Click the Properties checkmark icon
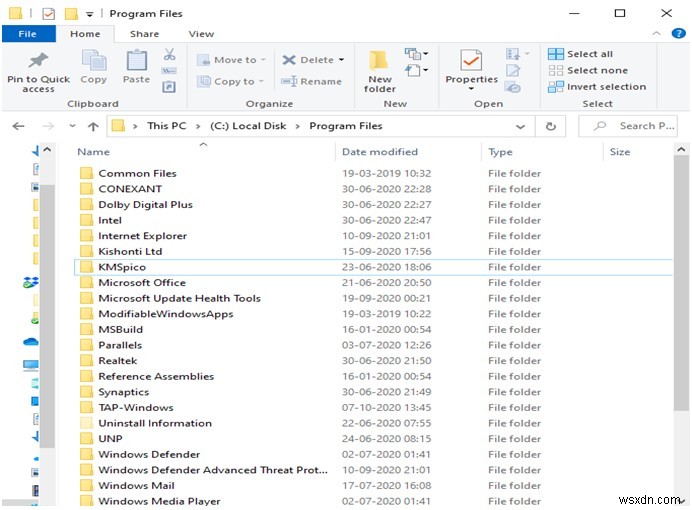The width and height of the screenshot is (692, 510). [x=471, y=60]
